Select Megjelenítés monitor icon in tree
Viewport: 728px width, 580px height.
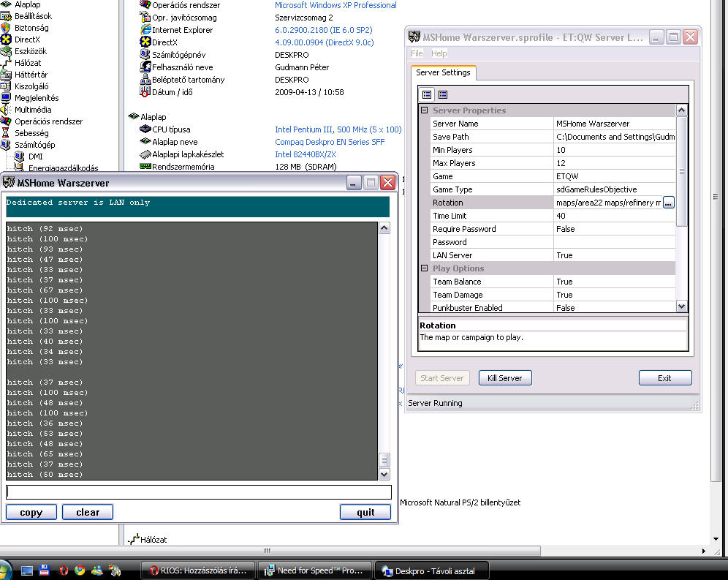[x=6, y=97]
